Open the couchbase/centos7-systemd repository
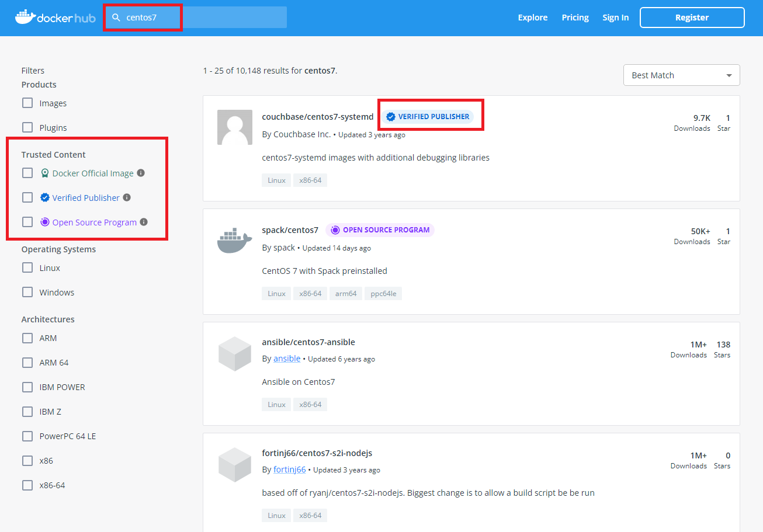This screenshot has height=532, width=763. pos(318,117)
